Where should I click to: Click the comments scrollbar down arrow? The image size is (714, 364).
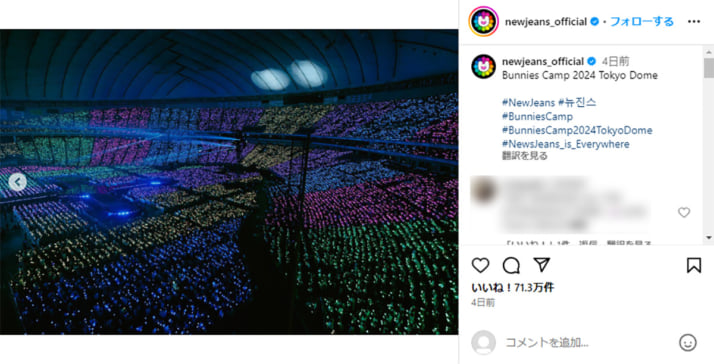pyautogui.click(x=709, y=237)
